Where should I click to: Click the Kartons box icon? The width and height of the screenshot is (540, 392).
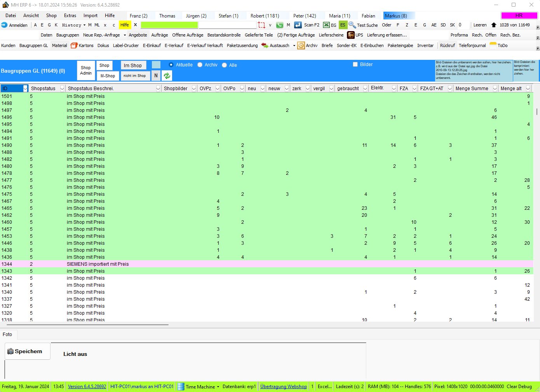tap(74, 45)
